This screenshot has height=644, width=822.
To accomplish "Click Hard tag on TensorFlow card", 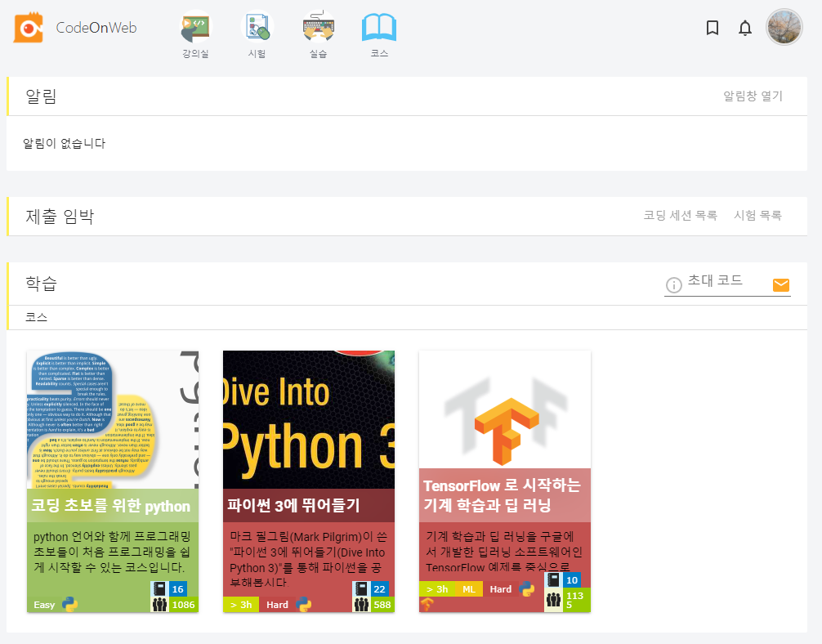I will (x=501, y=589).
